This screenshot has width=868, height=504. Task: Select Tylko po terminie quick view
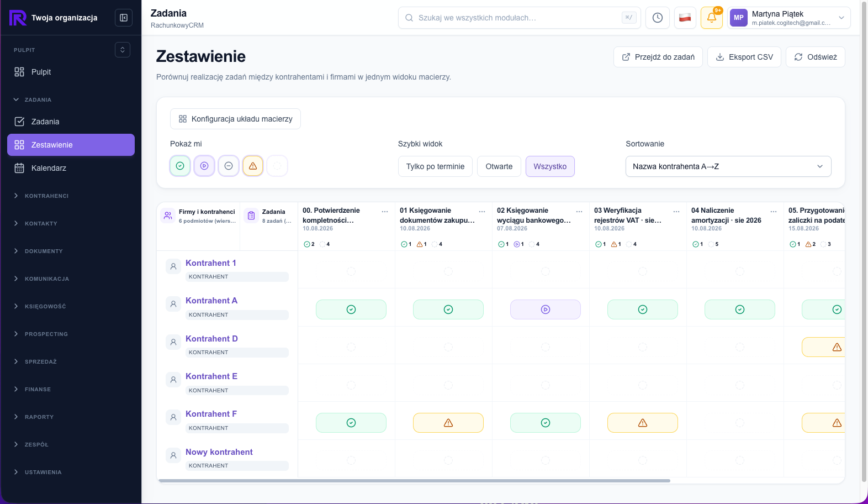point(435,166)
